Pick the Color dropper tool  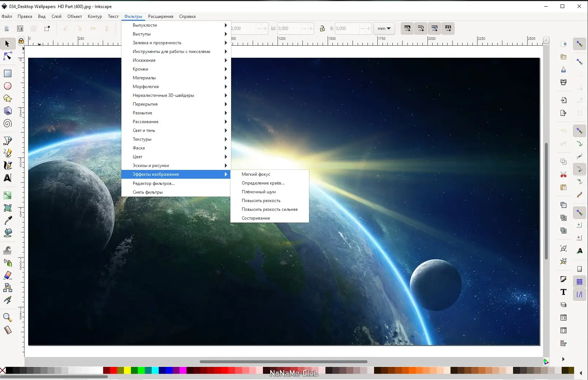coord(7,220)
